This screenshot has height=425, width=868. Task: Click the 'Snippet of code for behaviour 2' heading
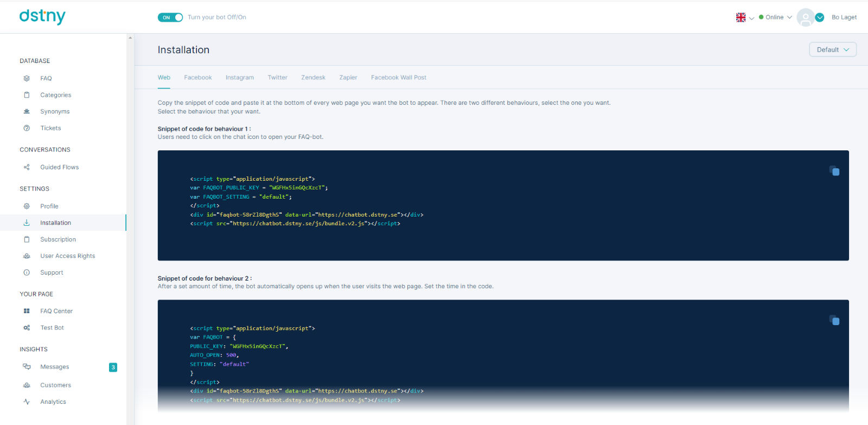point(205,278)
